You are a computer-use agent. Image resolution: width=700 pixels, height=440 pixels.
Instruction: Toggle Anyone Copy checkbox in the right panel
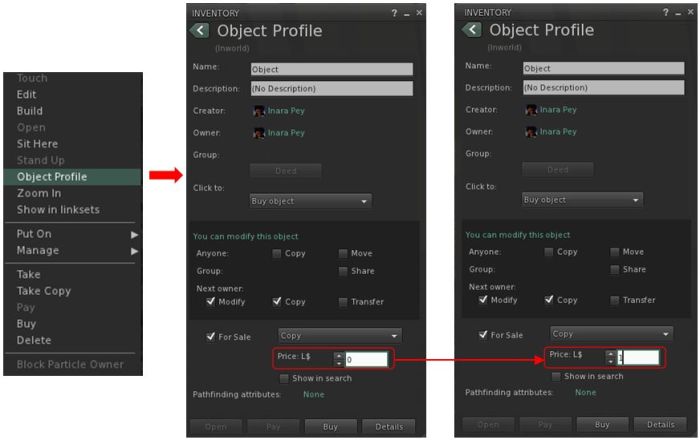549,252
